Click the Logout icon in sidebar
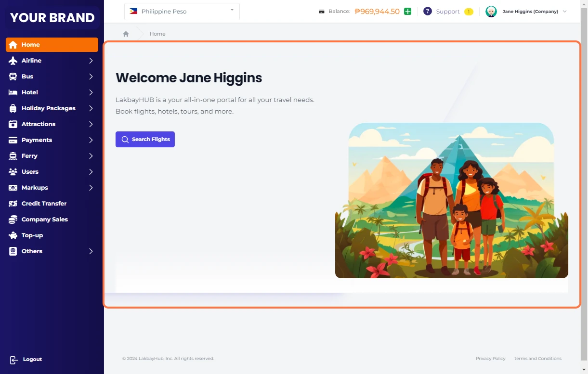This screenshot has height=374, width=588. point(13,360)
